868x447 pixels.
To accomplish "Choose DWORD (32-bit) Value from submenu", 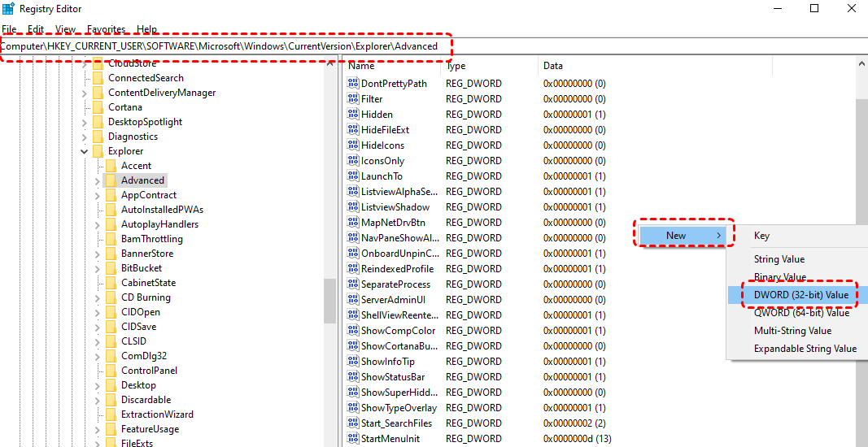I will [800, 295].
